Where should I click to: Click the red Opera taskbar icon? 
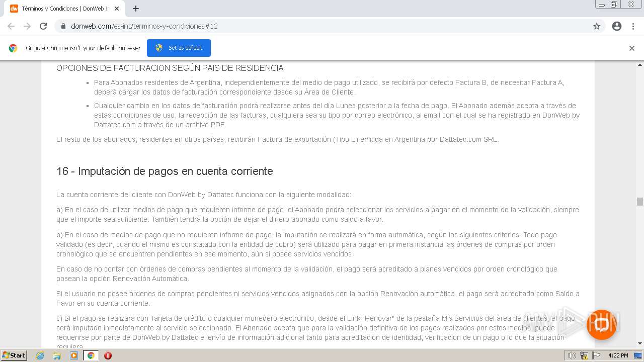click(x=108, y=355)
